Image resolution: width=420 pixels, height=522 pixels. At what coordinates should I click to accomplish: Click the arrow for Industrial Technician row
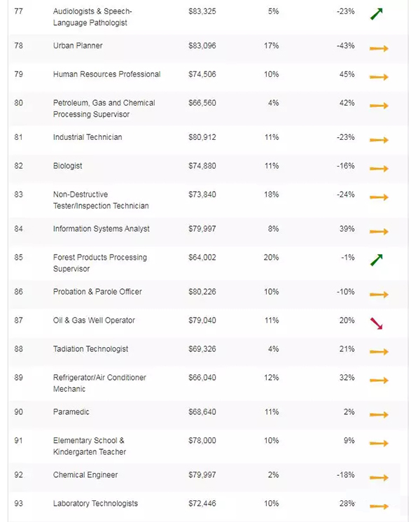pyautogui.click(x=379, y=140)
